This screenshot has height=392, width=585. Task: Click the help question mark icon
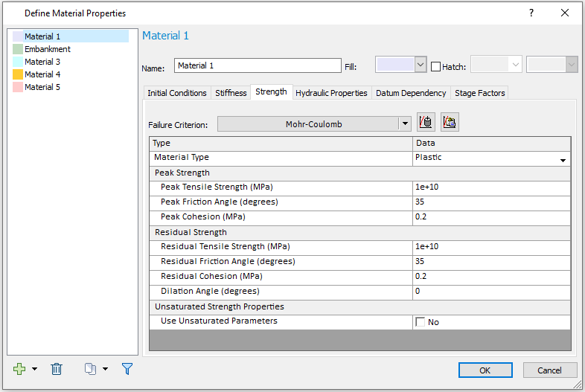click(x=531, y=13)
